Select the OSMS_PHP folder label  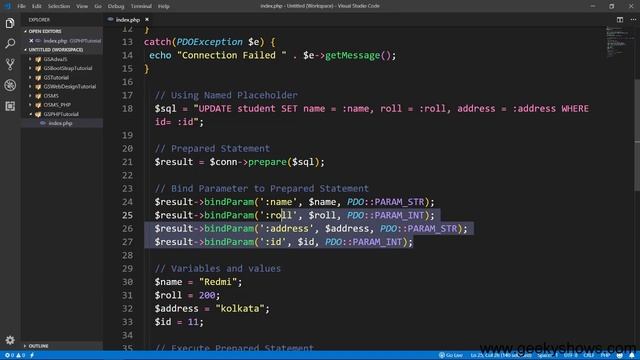pos(57,105)
